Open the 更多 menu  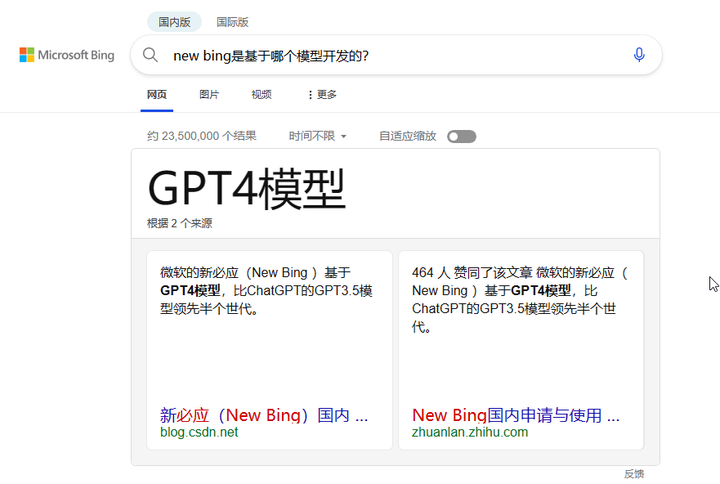click(322, 95)
